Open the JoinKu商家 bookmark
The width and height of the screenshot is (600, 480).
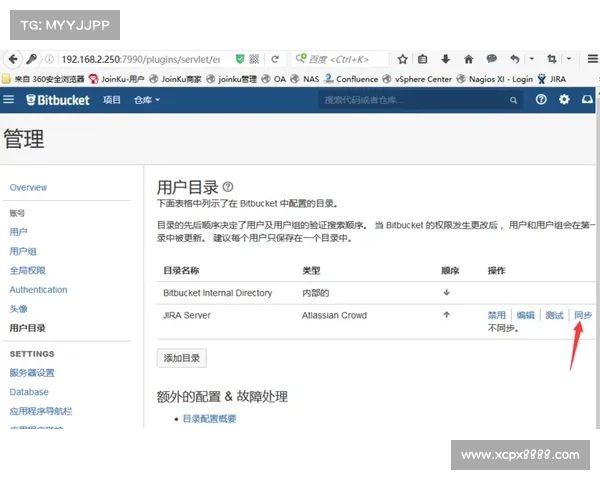pyautogui.click(x=176, y=79)
